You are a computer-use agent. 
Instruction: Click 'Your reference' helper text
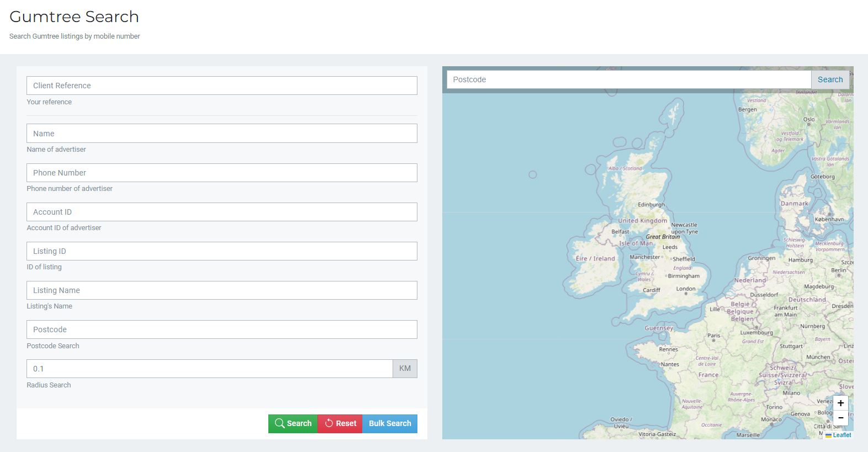pyautogui.click(x=49, y=102)
